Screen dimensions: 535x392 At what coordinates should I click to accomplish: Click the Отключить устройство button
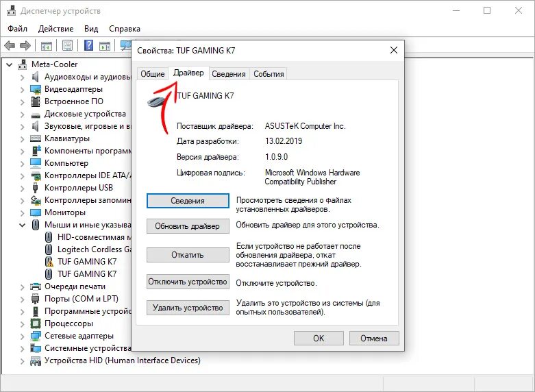(188, 282)
